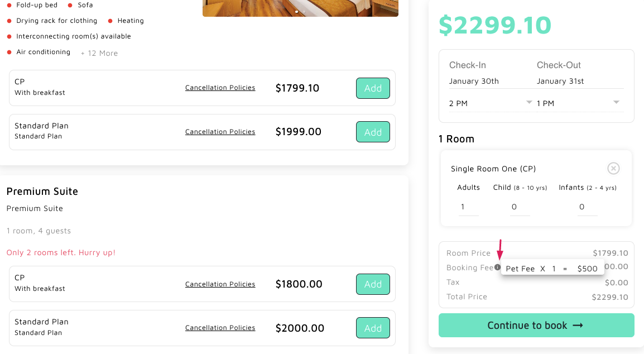Edit the Adults count field
Image resolution: width=644 pixels, height=354 pixels.
[x=468, y=207]
